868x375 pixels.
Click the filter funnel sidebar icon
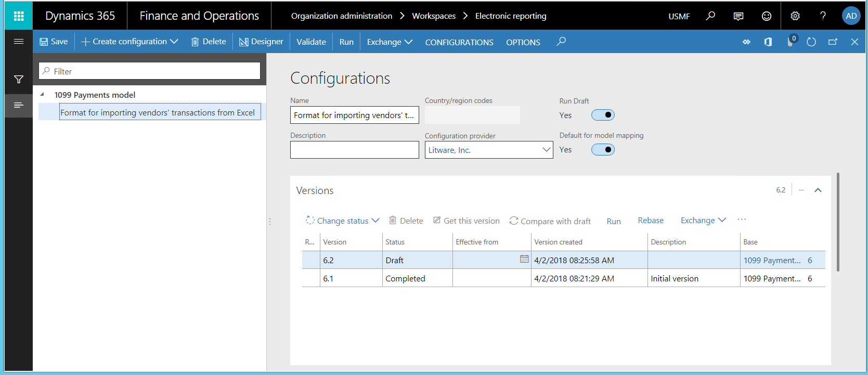19,80
